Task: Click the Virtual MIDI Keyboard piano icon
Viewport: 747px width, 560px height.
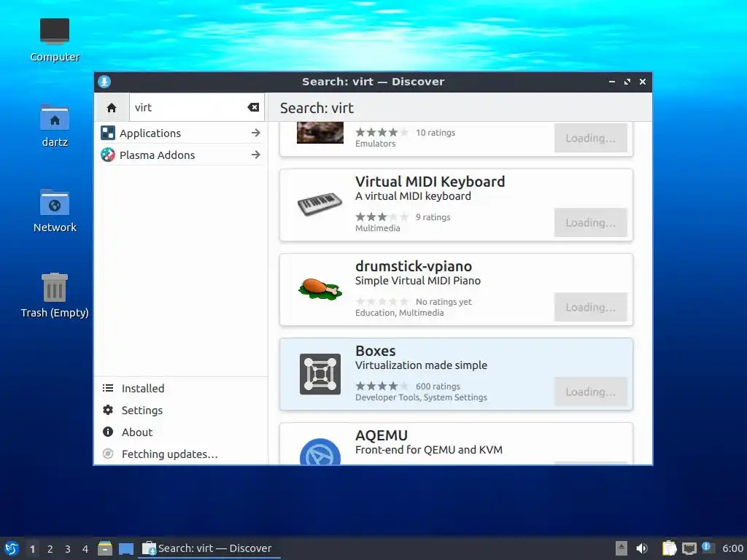Action: coord(320,204)
